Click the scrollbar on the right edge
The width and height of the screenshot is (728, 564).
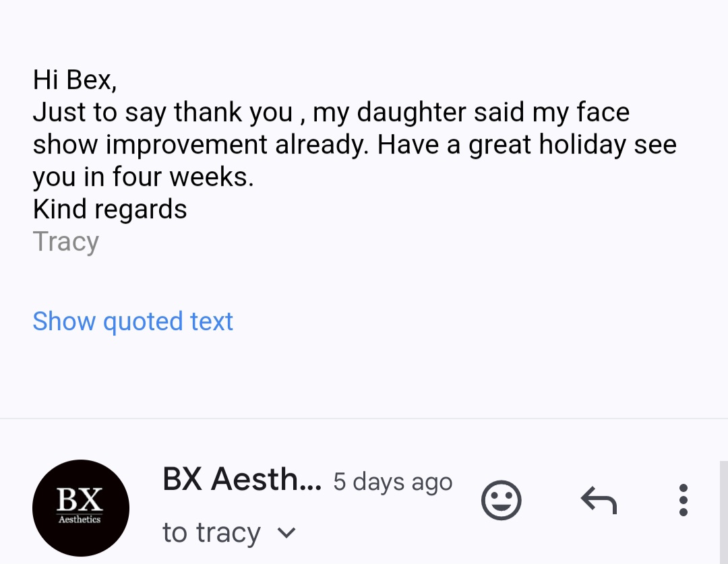click(724, 513)
